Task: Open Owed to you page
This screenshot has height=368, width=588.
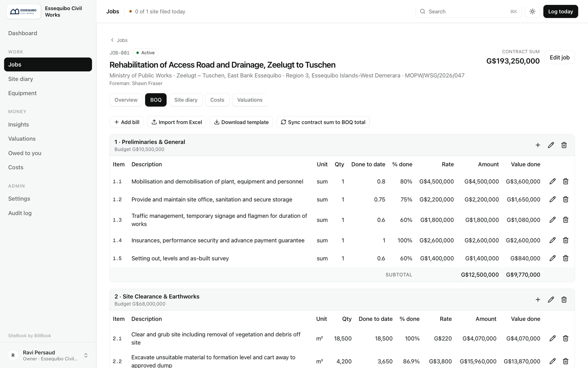Action: pyautogui.click(x=48, y=153)
